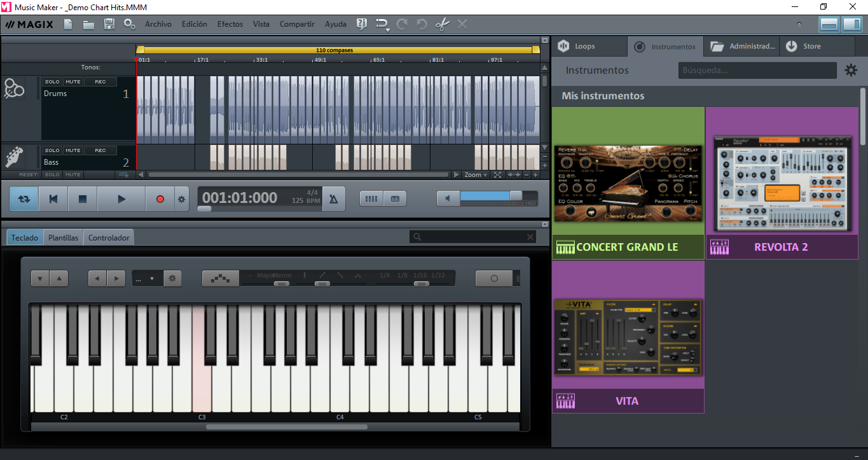Open the Ayuda menu

click(x=336, y=24)
